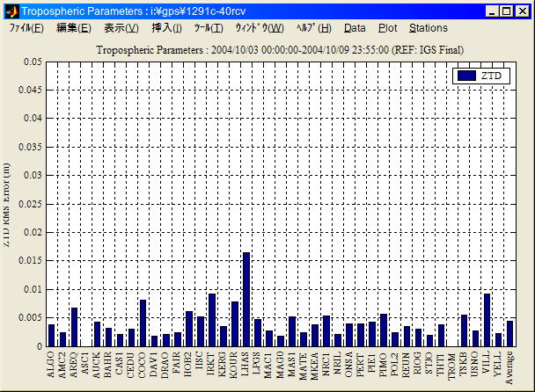Open the Stations menu
Image resolution: width=535 pixels, height=392 pixels.
(x=429, y=28)
